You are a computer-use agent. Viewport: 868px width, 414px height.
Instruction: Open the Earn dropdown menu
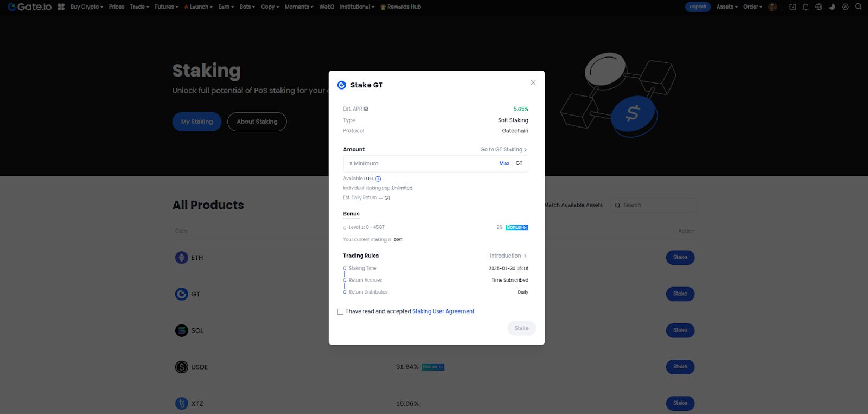[x=226, y=7]
